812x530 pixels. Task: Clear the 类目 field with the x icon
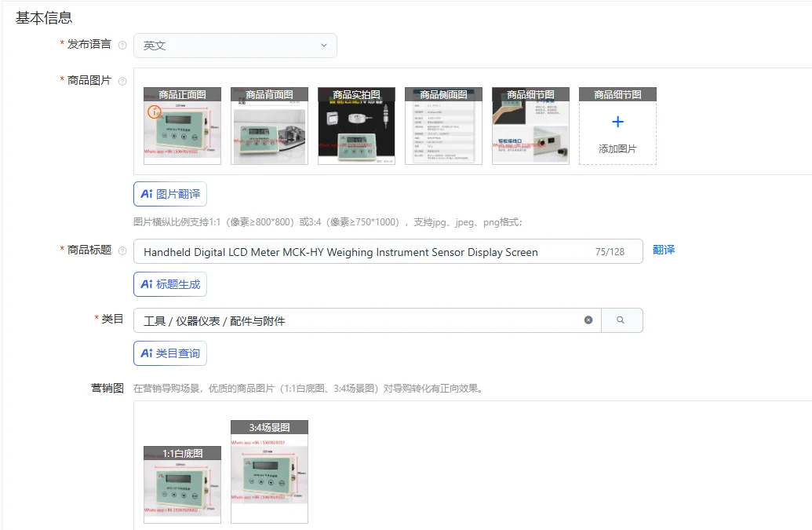tap(588, 320)
